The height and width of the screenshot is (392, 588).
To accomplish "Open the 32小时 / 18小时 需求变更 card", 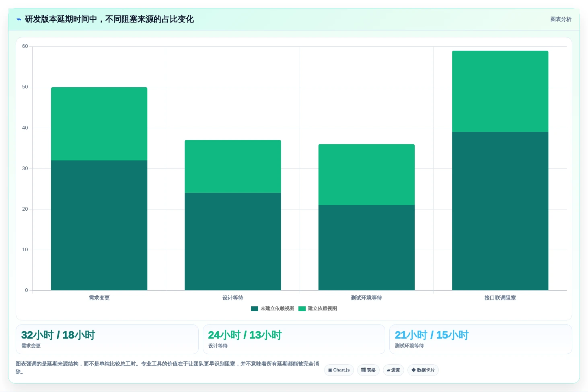I will click(107, 339).
